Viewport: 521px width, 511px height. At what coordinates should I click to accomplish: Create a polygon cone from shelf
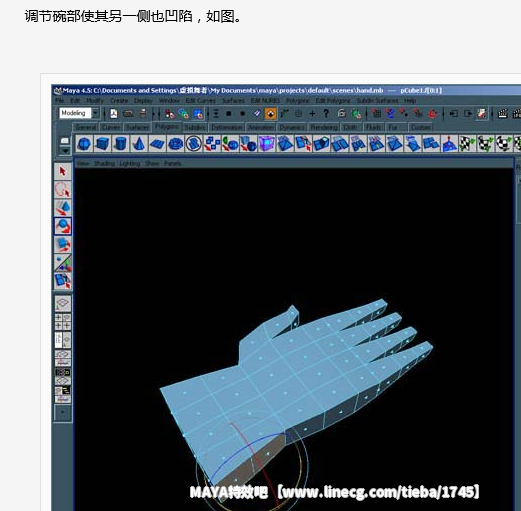pos(139,144)
